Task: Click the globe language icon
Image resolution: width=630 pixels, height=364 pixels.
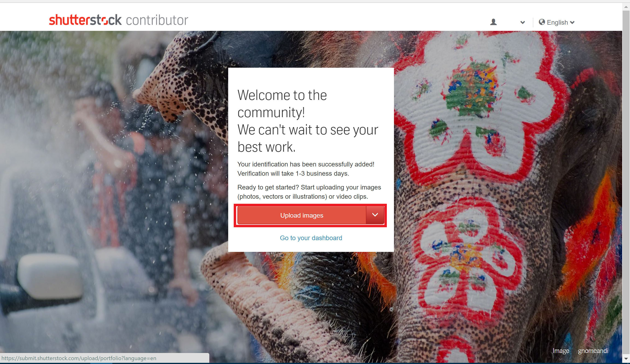Action: point(542,22)
